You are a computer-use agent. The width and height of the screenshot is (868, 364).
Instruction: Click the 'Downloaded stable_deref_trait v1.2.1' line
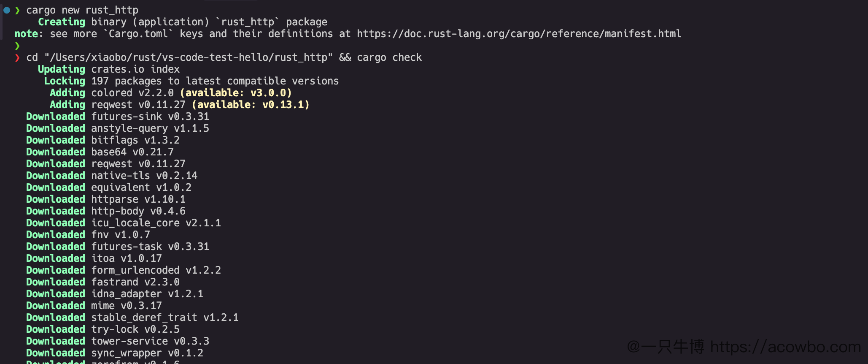pos(132,318)
